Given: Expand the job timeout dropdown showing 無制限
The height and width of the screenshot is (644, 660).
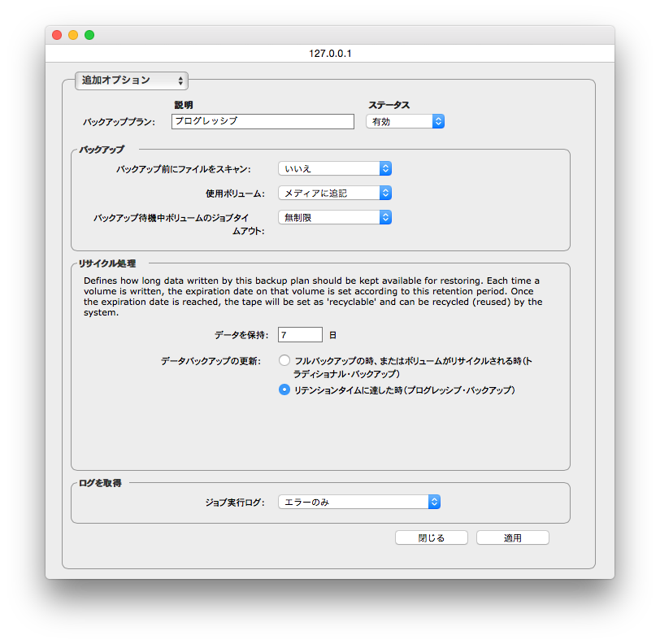Looking at the screenshot, I should 335,217.
